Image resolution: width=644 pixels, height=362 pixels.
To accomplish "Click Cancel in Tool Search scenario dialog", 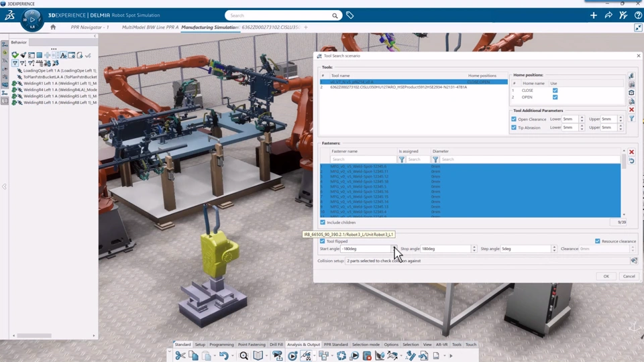I will coord(629,276).
